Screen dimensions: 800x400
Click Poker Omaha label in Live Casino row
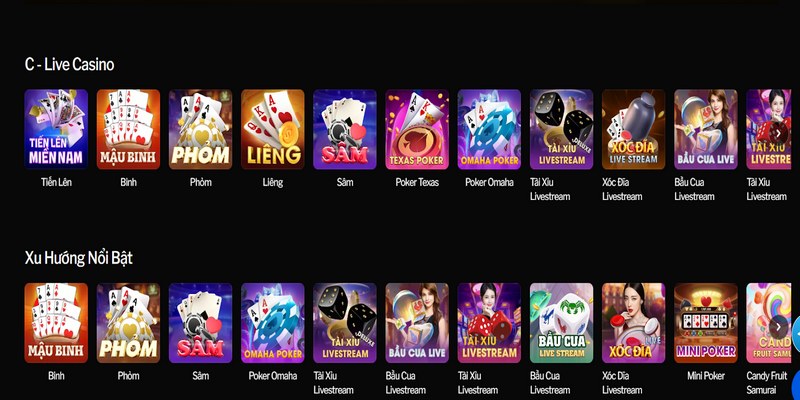click(x=489, y=182)
